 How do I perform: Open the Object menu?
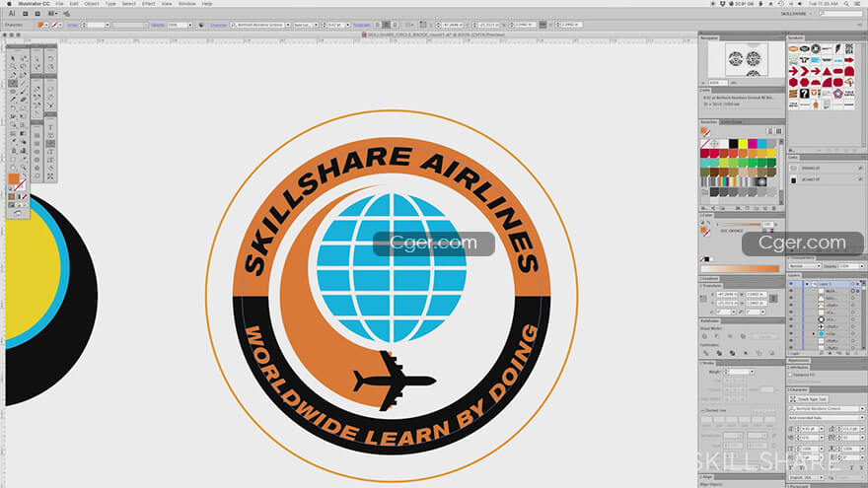[x=92, y=4]
